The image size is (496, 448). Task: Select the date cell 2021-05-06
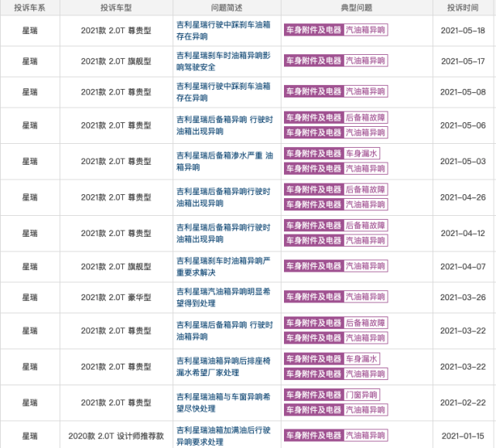[x=463, y=125]
